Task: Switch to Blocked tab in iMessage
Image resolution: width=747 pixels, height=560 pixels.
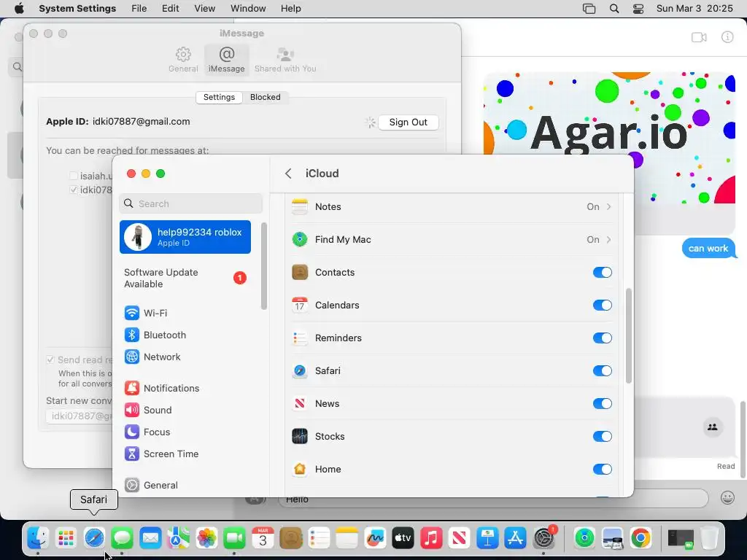Action: 266,97
